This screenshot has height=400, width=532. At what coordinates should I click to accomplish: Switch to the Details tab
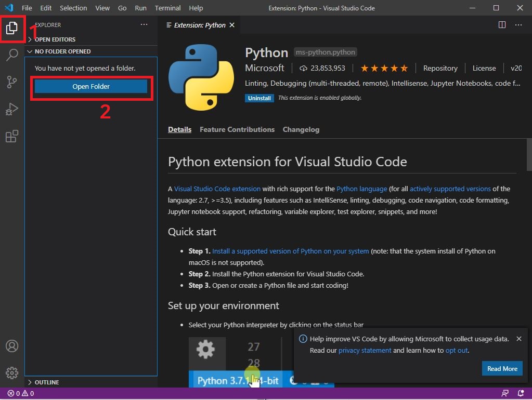179,129
